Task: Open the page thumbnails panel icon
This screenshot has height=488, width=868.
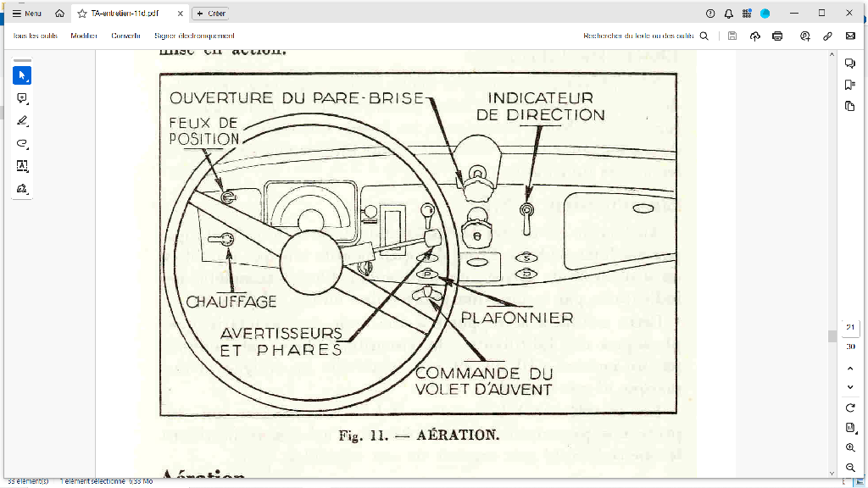Action: point(850,106)
